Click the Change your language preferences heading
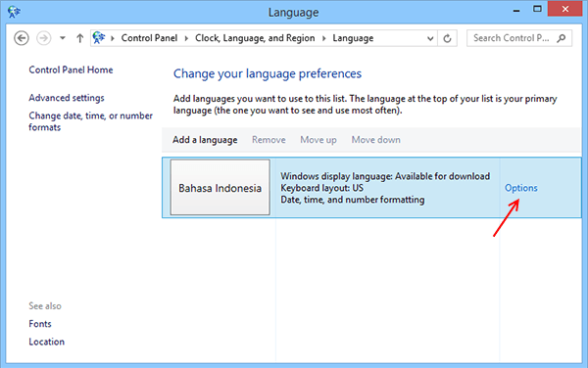 click(268, 73)
